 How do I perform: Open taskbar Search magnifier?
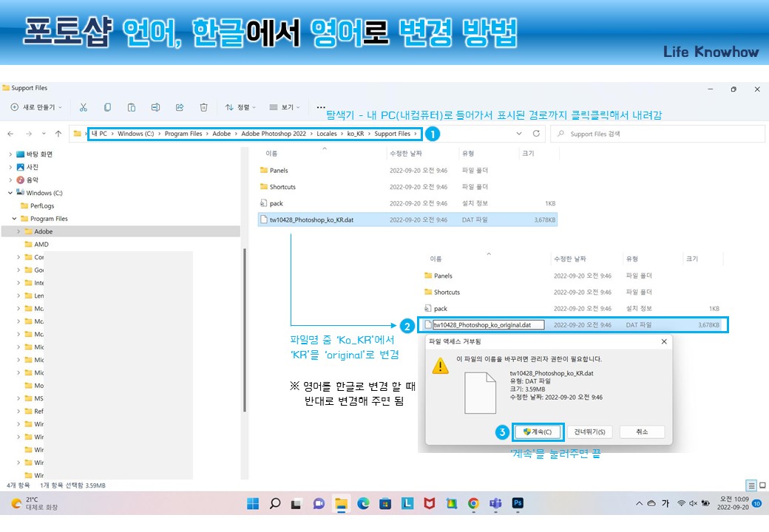coord(275,504)
